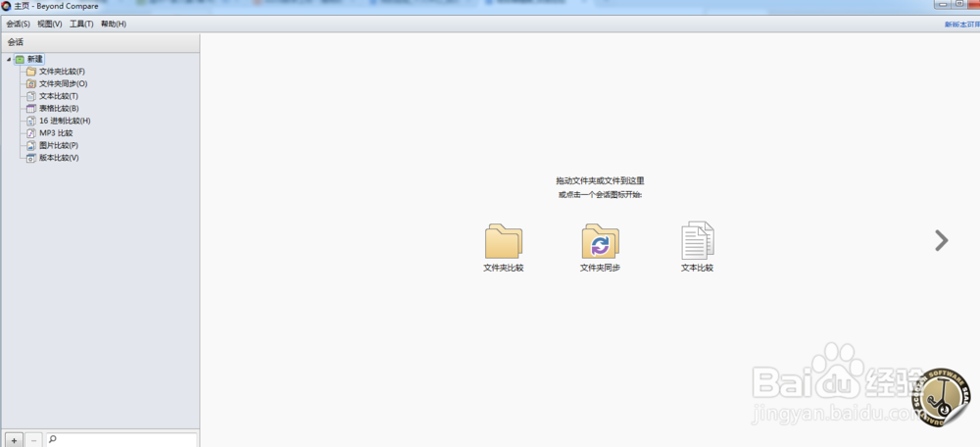Screen dimensions: 980x447
Task: Click the 会话 panel header
Action: [x=100, y=42]
